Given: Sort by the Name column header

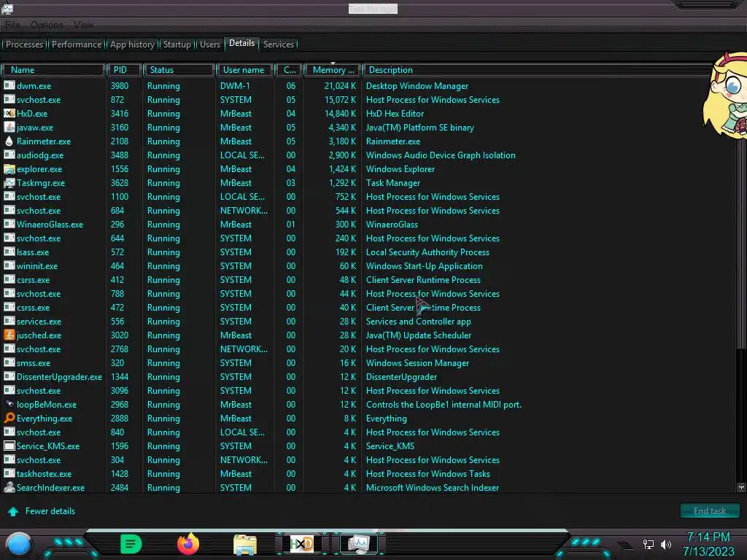Looking at the screenshot, I should pos(53,70).
